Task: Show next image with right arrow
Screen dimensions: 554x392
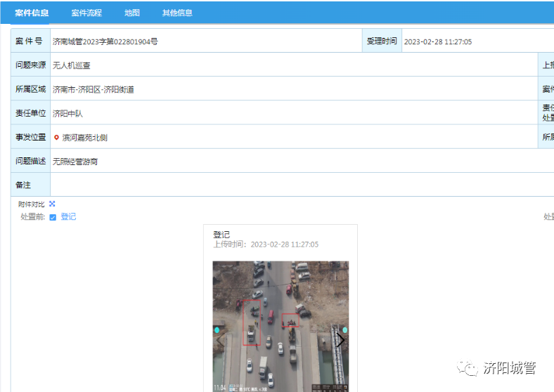Action: click(341, 340)
